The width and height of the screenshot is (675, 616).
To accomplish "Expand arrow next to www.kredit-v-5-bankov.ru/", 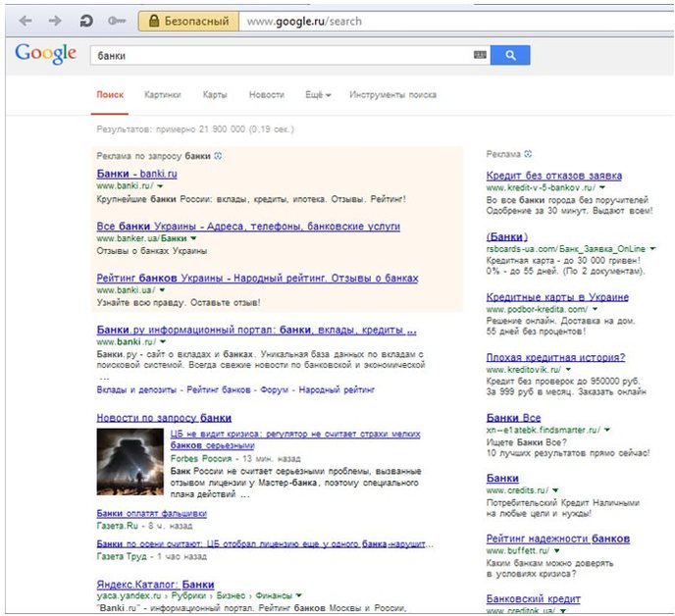I will [x=602, y=187].
